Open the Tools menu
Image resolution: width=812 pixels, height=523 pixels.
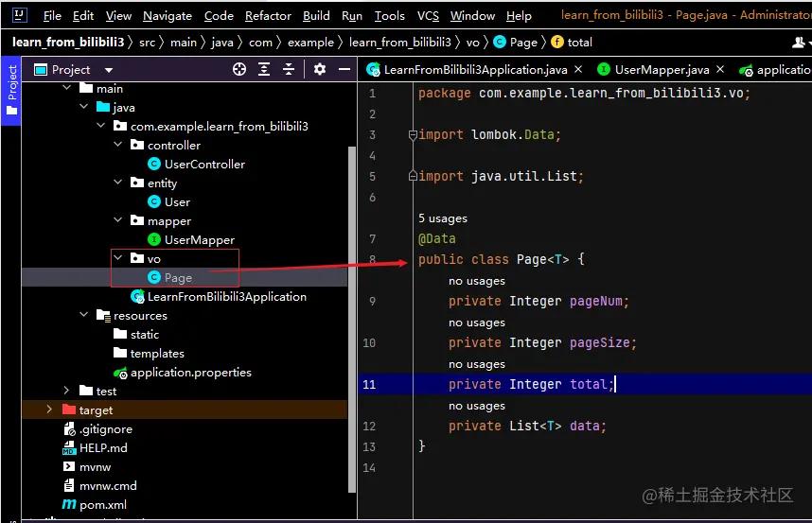tap(389, 15)
